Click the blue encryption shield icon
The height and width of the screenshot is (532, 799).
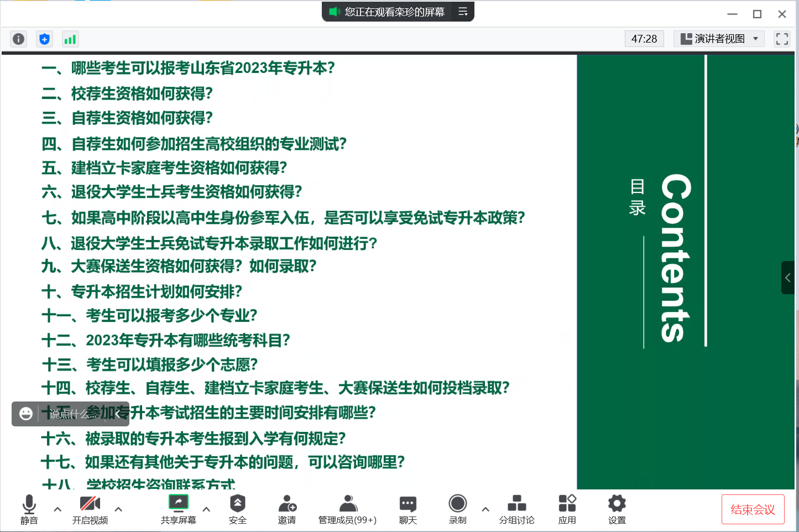(x=44, y=39)
